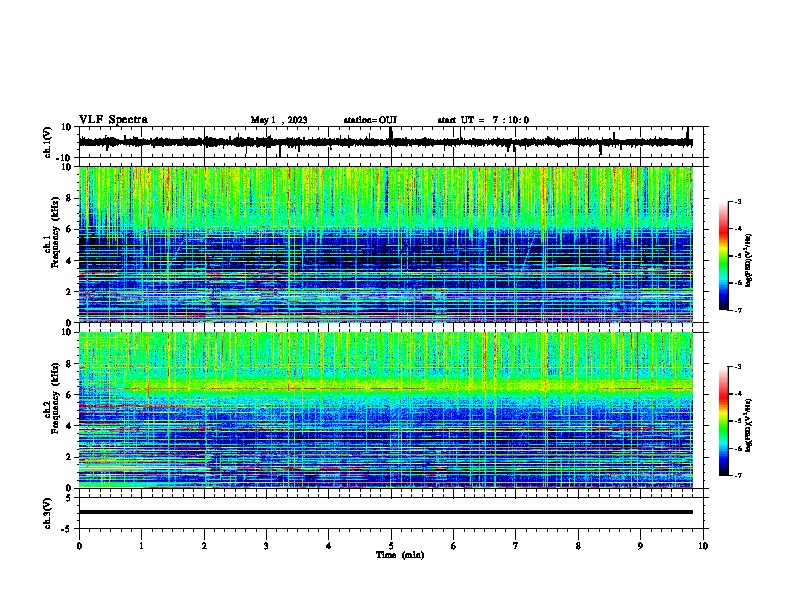Click time axis tick label '0'

tap(79, 546)
